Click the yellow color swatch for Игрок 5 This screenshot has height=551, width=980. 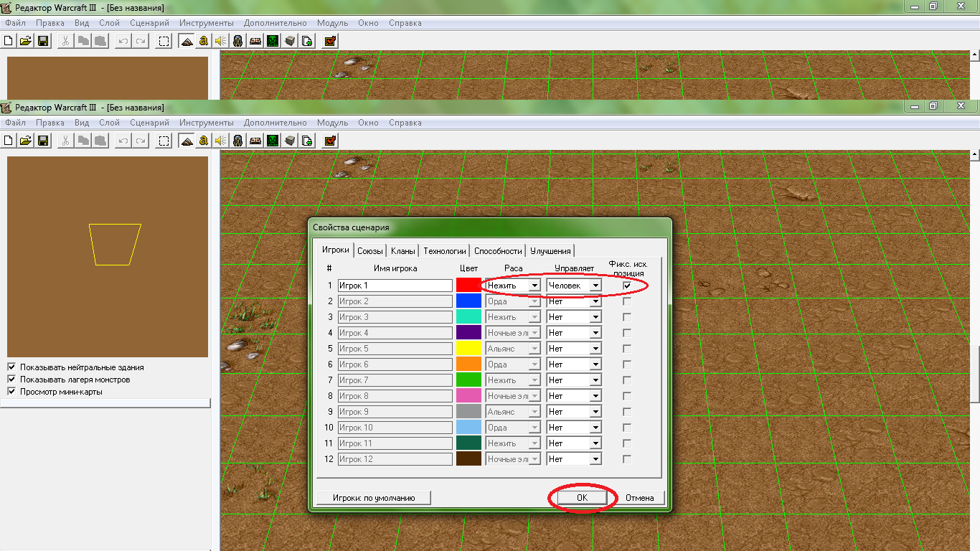[x=468, y=349]
